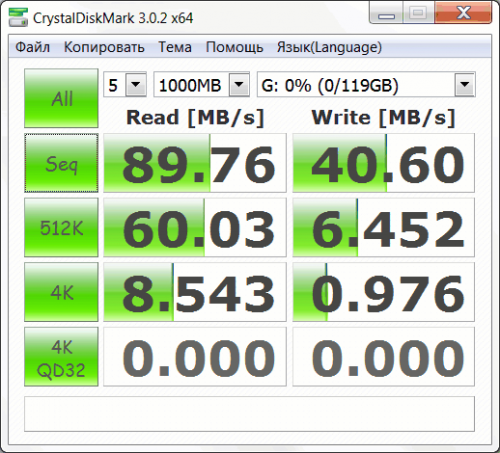Click the 512K write value 6.452
This screenshot has height=453, width=500.
(x=384, y=227)
